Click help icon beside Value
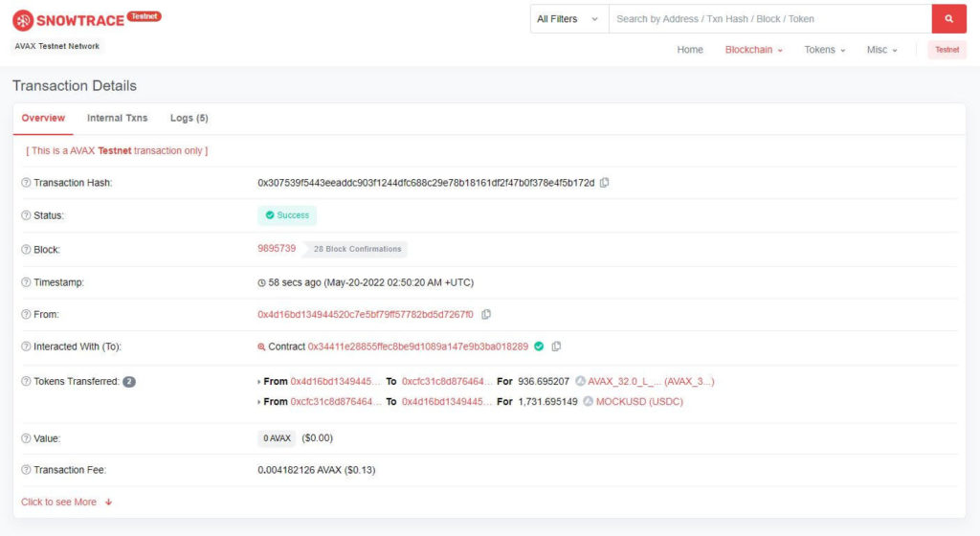 [26, 438]
